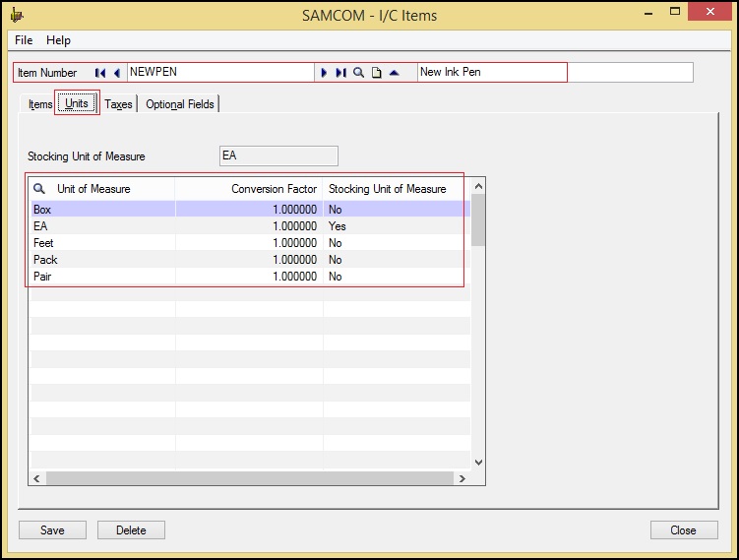Click the Stocking Unit of Measure EA field
This screenshot has width=739, height=560.
tap(278, 156)
